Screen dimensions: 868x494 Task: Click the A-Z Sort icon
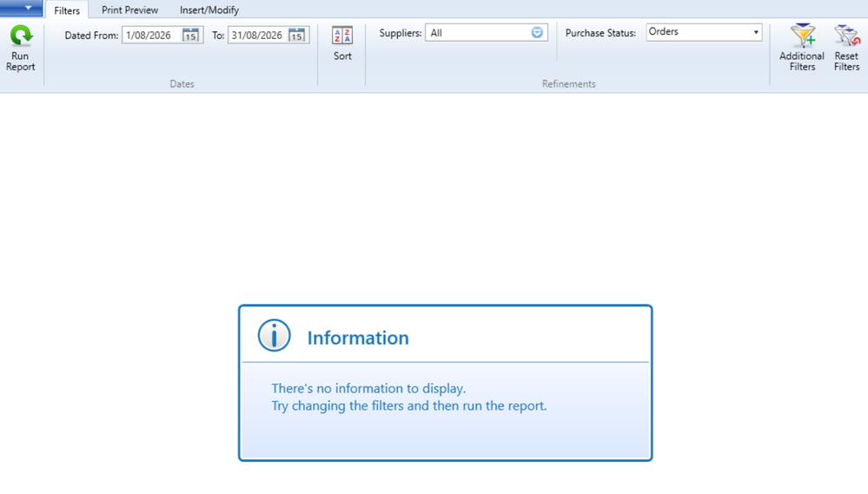(x=342, y=36)
